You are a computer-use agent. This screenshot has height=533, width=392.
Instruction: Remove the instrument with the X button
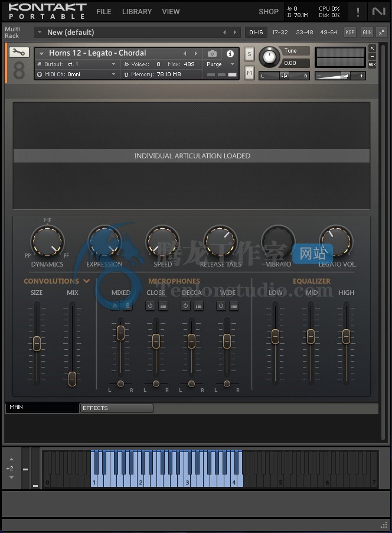click(373, 48)
